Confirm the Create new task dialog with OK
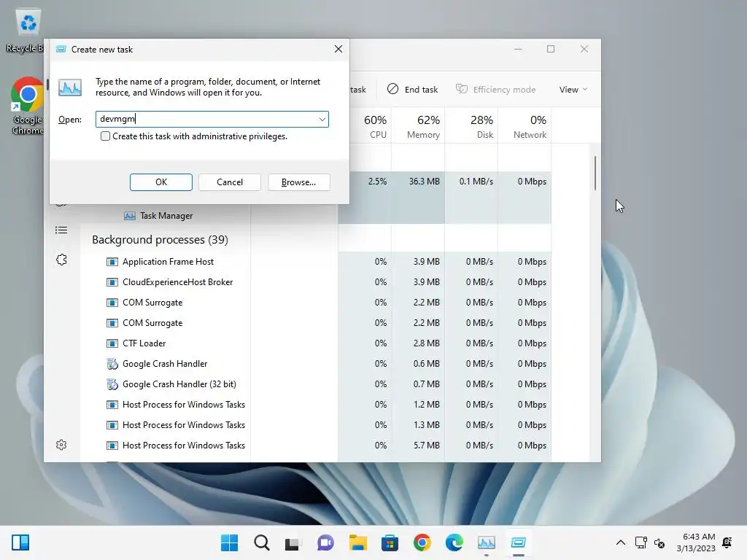This screenshot has width=747, height=560. 161,182
